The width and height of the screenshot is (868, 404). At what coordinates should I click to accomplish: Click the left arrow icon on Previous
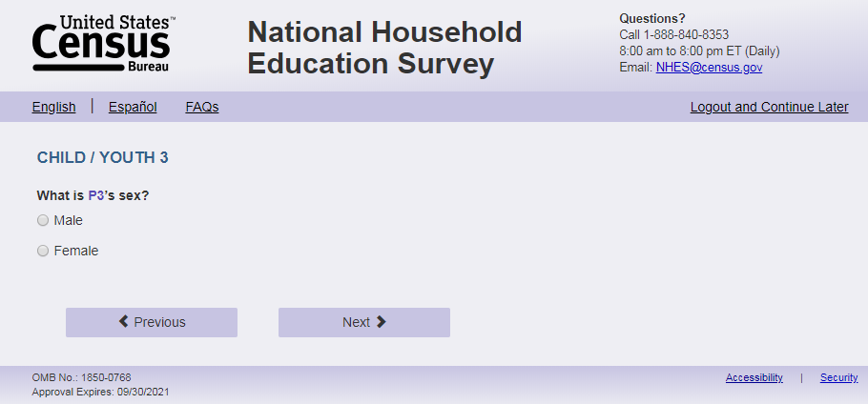click(x=123, y=322)
